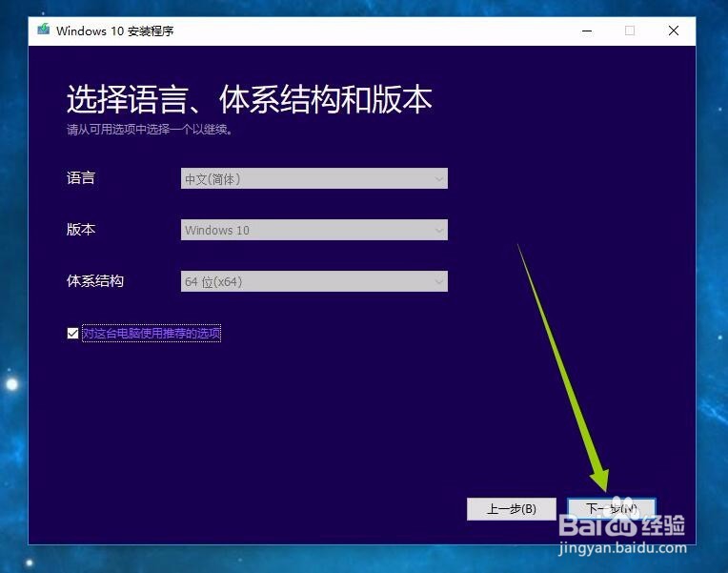This screenshot has width=728, height=573.
Task: Open the 版本 dropdown showing Windows 10
Action: coord(314,230)
